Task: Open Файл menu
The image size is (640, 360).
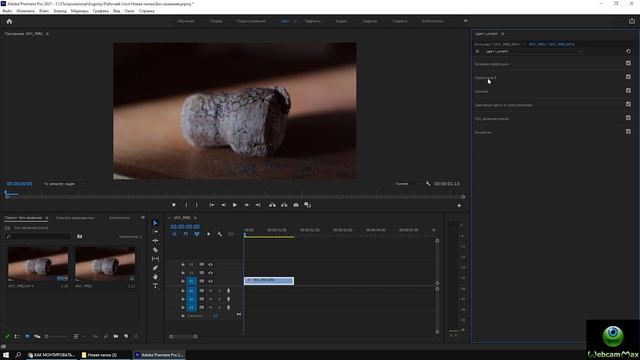Action: point(7,11)
